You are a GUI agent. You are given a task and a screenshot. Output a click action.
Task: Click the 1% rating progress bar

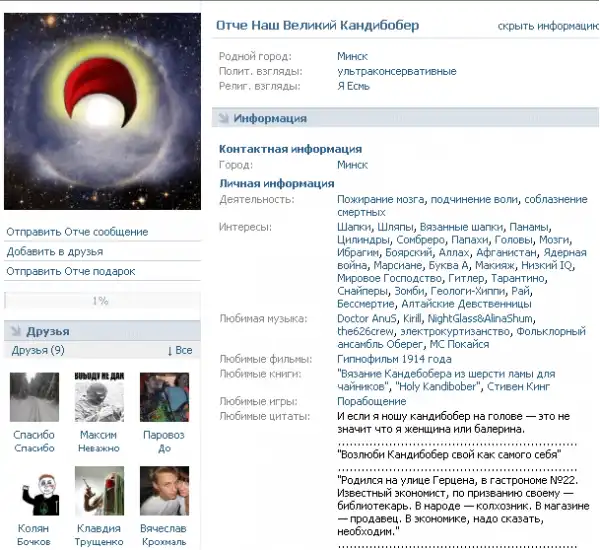101,300
